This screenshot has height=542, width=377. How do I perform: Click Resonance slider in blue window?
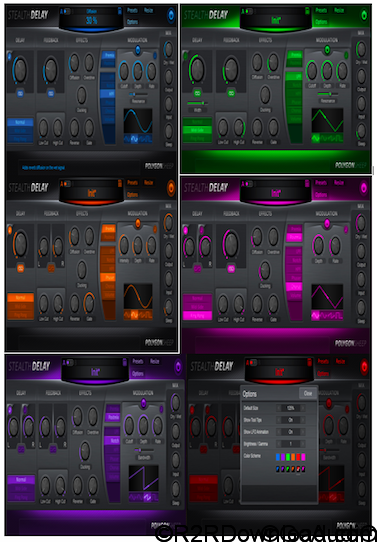click(x=138, y=94)
